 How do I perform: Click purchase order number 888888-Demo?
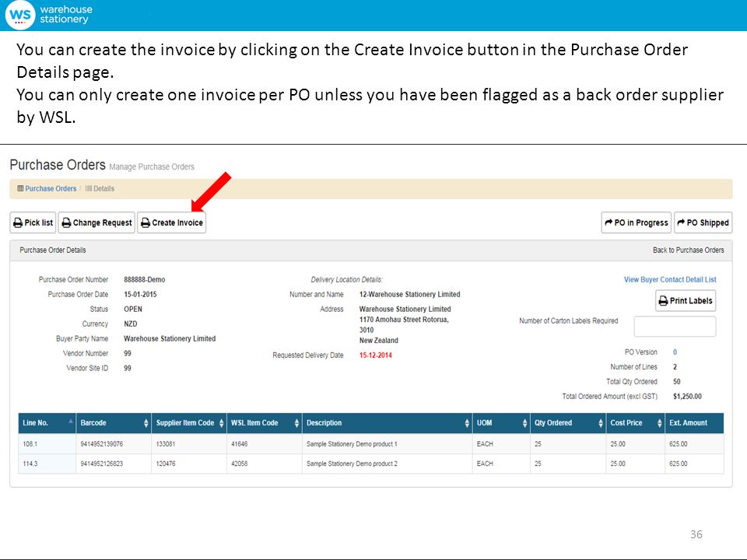pos(145,279)
